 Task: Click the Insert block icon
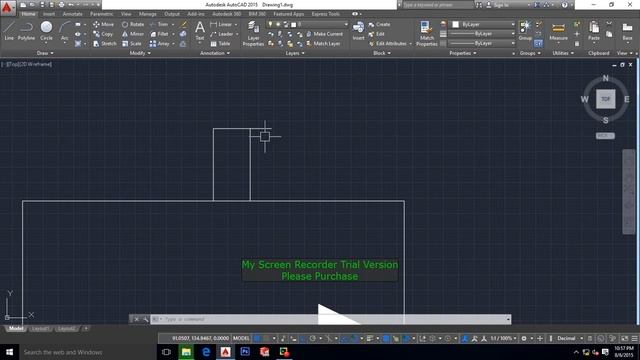(x=358, y=31)
